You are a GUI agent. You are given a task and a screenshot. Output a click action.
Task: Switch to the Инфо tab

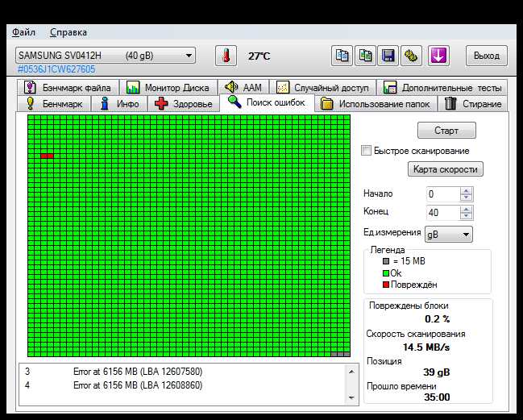119,104
